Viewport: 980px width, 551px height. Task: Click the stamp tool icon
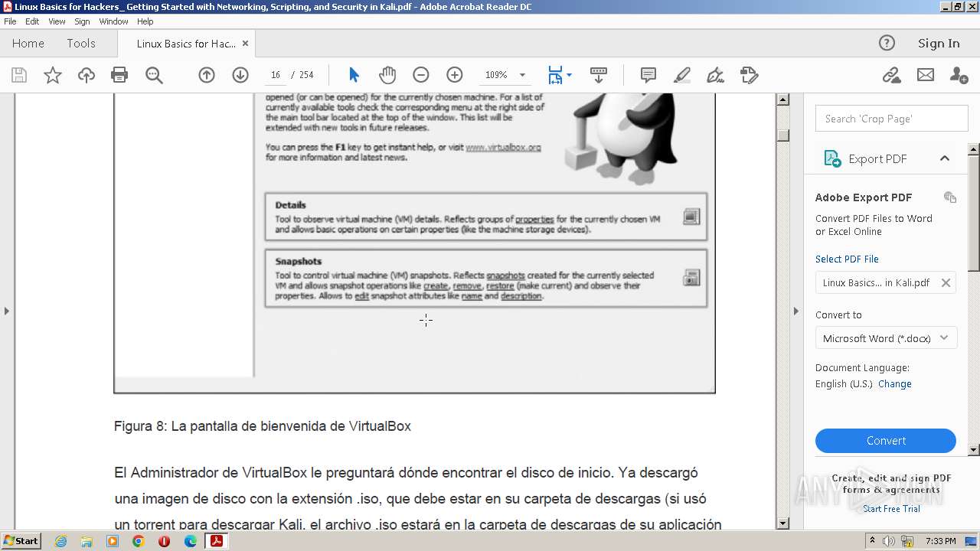tap(750, 75)
